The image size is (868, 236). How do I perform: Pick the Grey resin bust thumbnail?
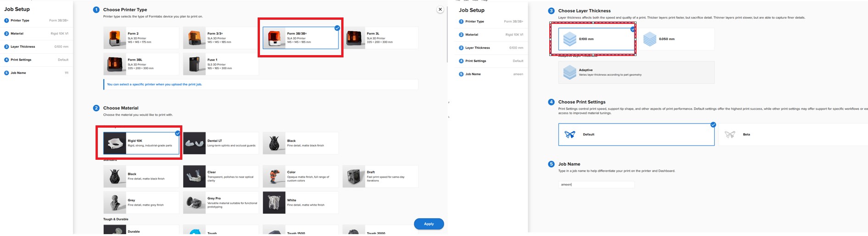pos(115,202)
